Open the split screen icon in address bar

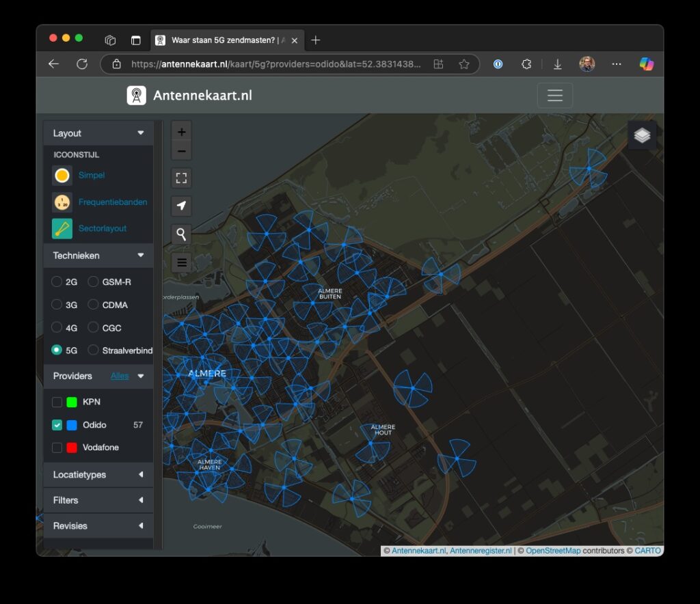point(438,64)
